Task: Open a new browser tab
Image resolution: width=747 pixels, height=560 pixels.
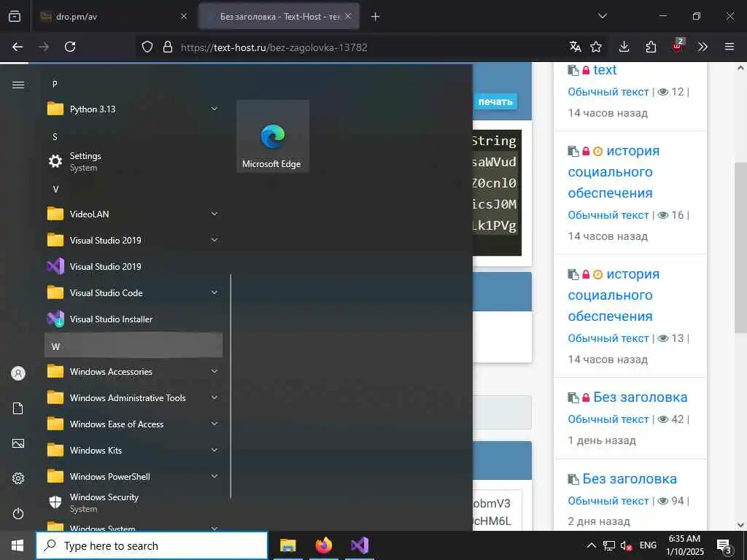Action: click(376, 17)
